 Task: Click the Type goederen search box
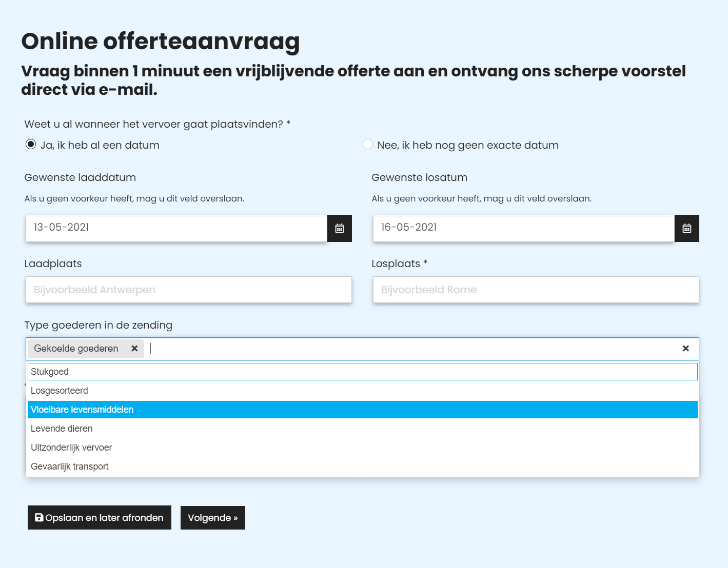pos(359,349)
